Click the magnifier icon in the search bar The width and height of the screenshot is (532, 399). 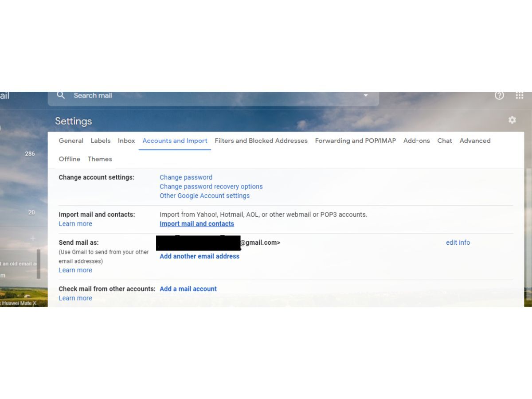click(61, 95)
